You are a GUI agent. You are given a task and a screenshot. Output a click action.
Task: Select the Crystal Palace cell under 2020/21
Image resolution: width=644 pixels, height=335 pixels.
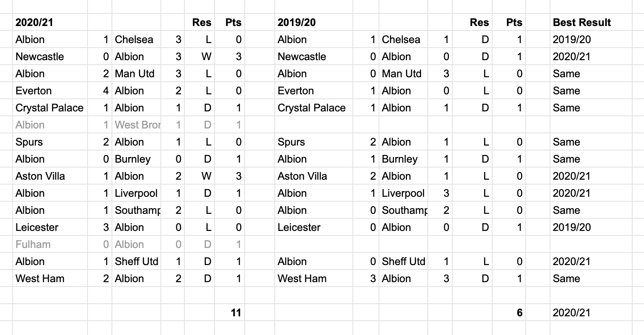50,108
